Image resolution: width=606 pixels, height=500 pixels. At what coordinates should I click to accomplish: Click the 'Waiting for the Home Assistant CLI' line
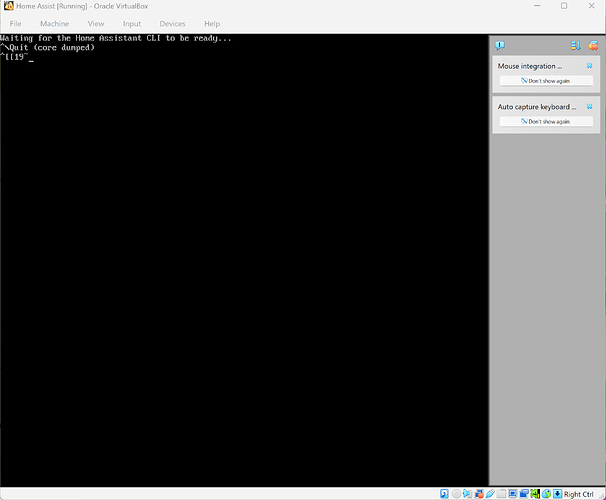[x=116, y=38]
